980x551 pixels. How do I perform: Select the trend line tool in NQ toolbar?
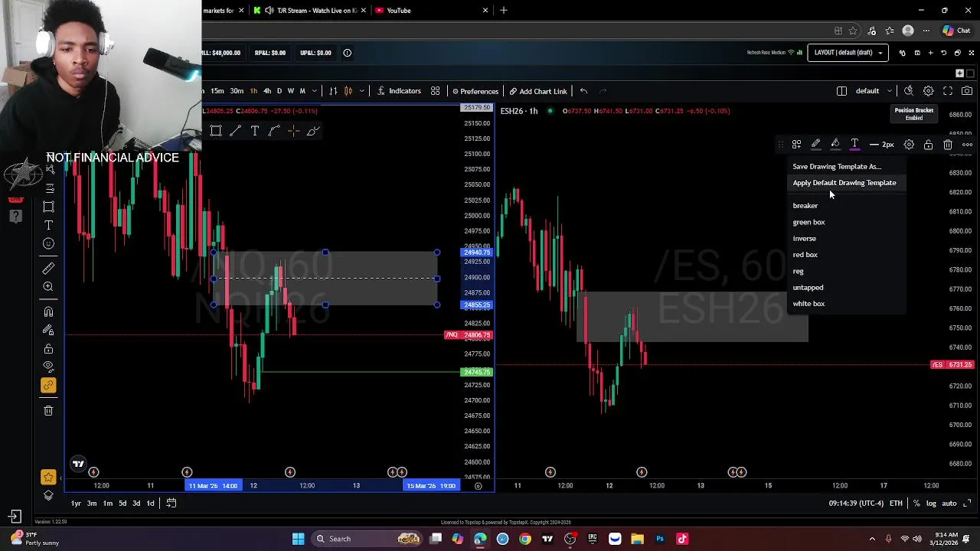click(x=236, y=131)
